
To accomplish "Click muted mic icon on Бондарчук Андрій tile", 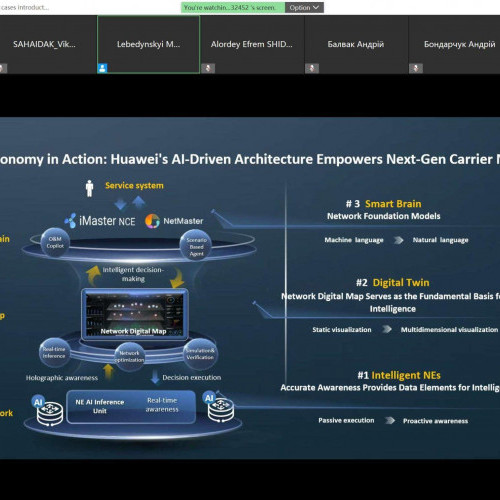I will click(416, 68).
